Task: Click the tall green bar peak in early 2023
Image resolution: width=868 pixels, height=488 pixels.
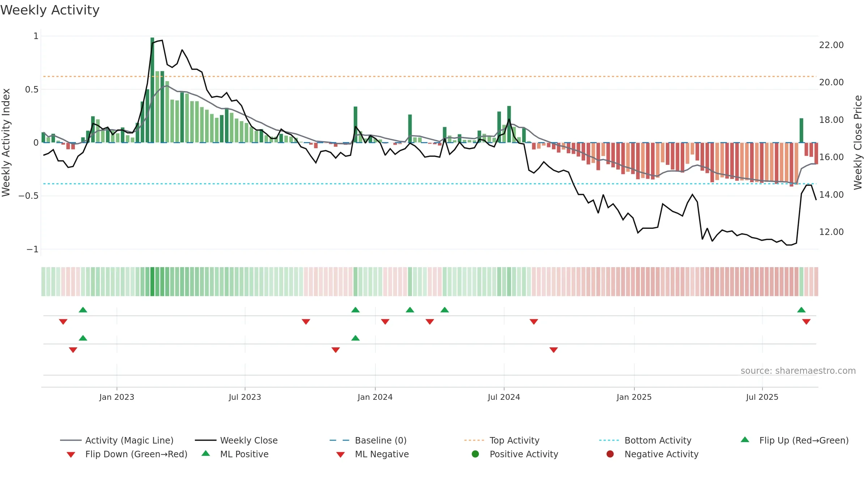Action: tap(152, 90)
